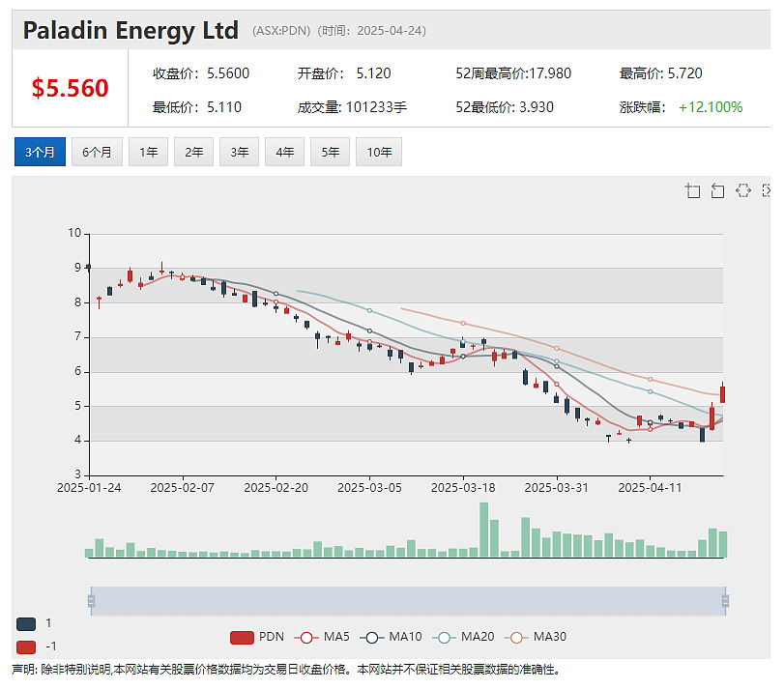
Task: Click the 2025-03-18 axis date label
Action: [x=463, y=488]
